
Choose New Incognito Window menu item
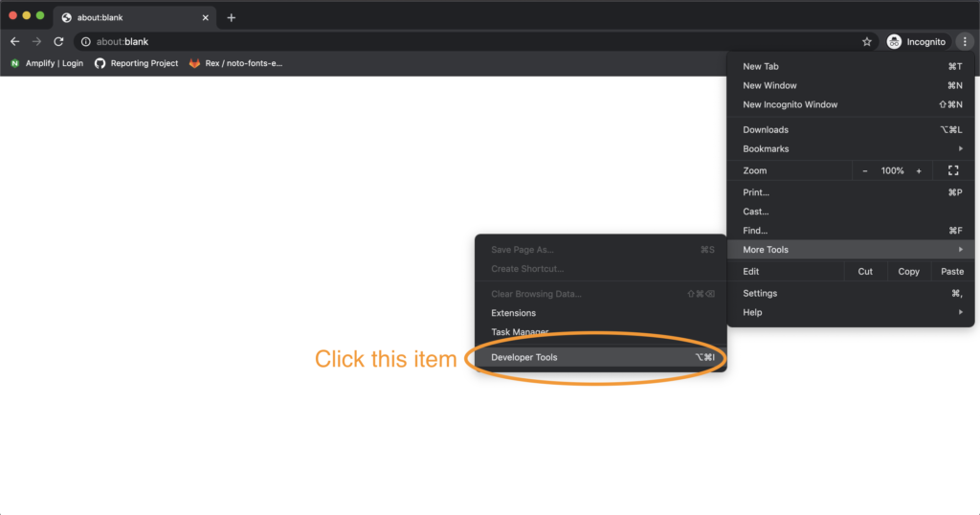coord(791,105)
